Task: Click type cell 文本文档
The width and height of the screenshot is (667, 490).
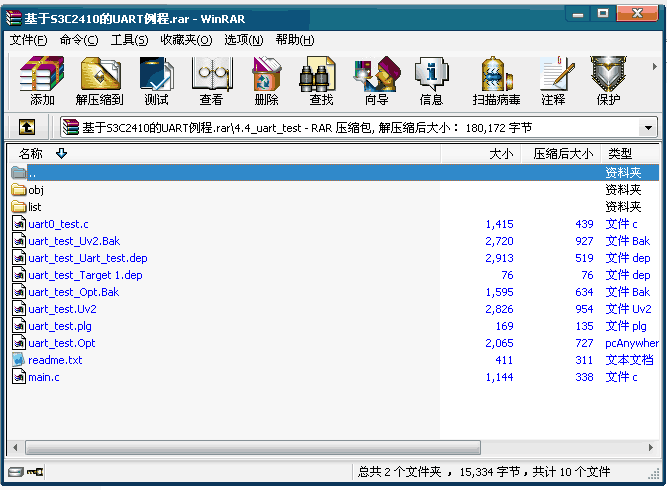Action: coord(629,360)
